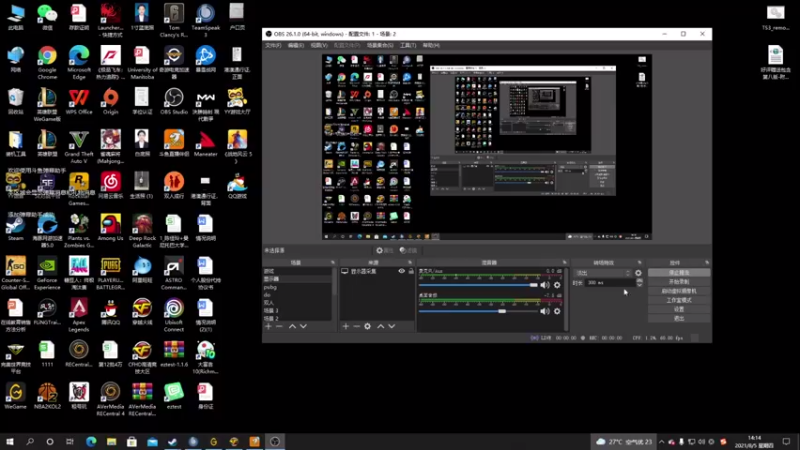Move the source up in the sources list
This screenshot has height=450, width=800.
[381, 326]
